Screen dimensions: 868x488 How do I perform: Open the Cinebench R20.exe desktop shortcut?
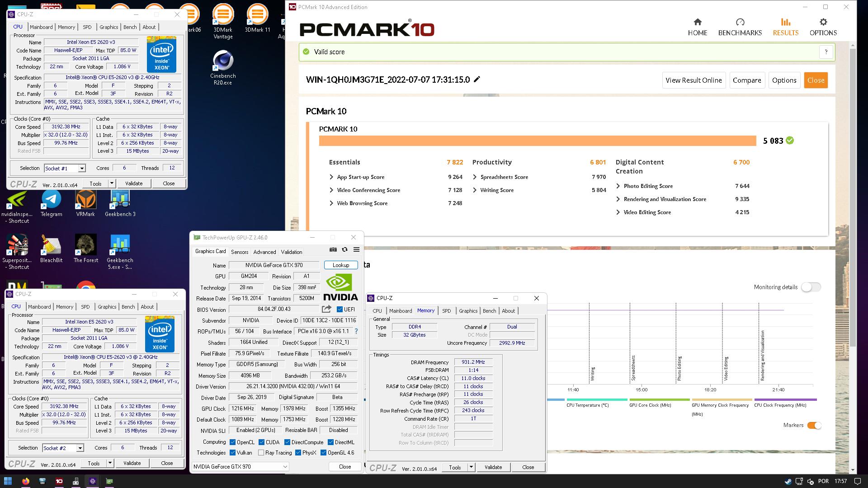click(223, 67)
